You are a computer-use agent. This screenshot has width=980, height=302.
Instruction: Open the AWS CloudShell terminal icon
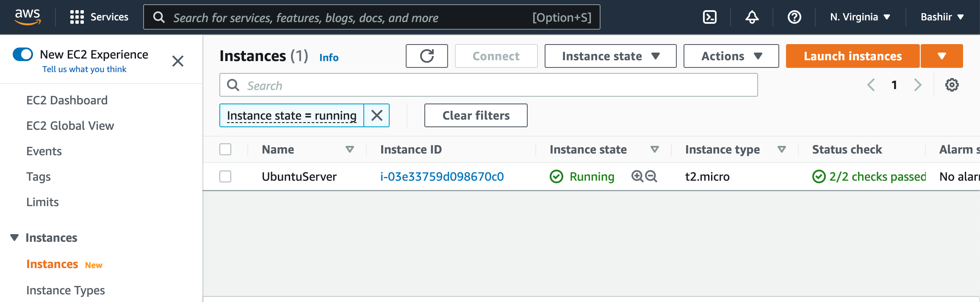coord(709,17)
